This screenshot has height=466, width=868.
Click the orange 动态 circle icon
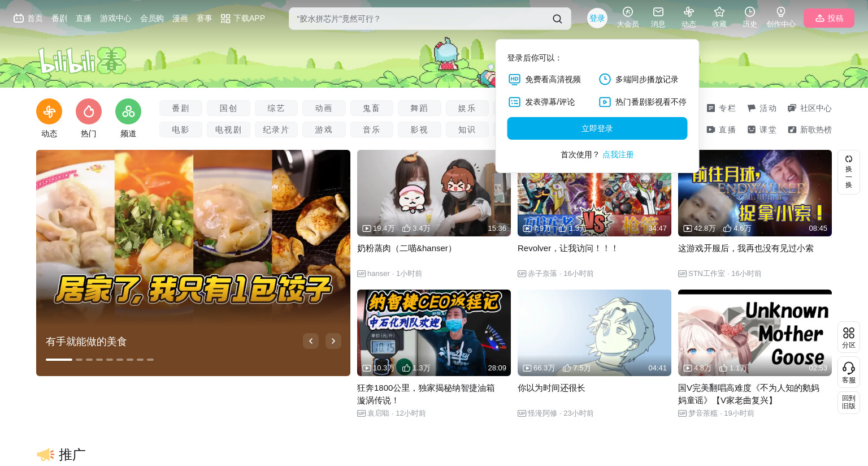pyautogui.click(x=49, y=111)
